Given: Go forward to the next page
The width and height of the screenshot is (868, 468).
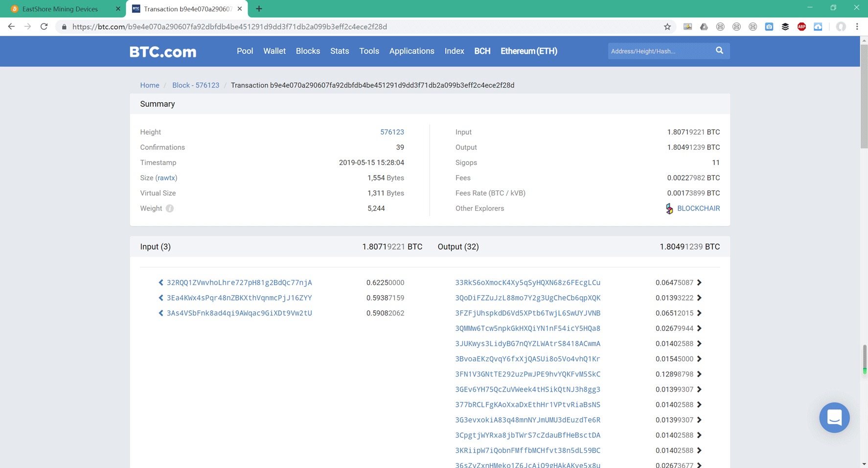Looking at the screenshot, I should point(27,27).
